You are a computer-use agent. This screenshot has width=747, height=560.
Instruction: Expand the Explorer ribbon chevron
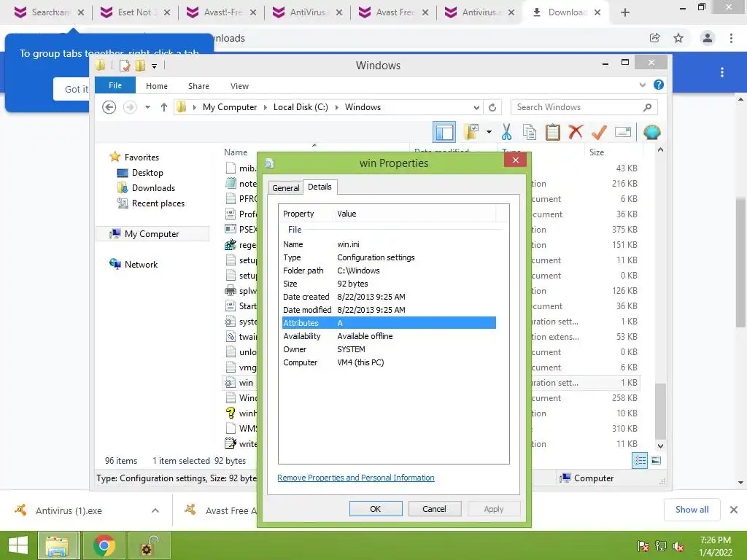coord(642,85)
